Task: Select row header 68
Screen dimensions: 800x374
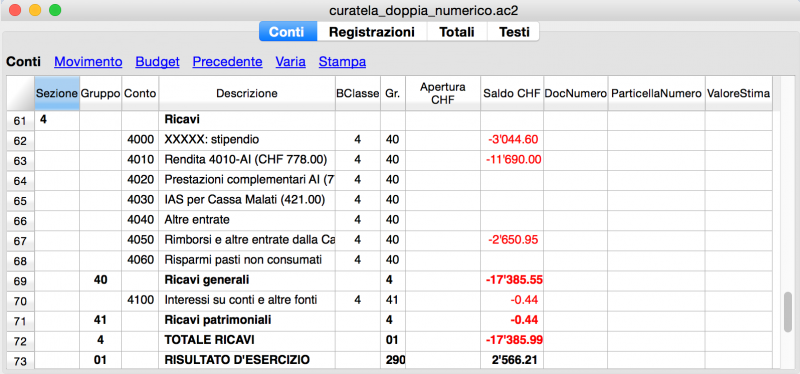Action: point(20,260)
